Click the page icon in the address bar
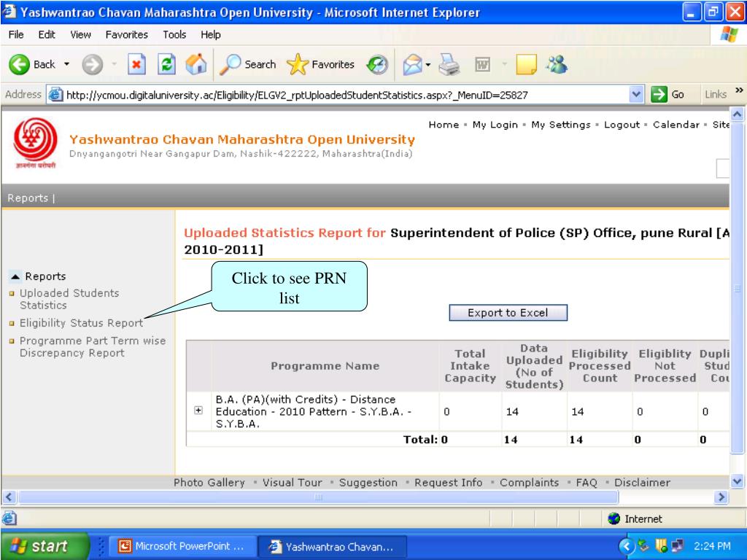Viewport: 747px width, 560px height. [55, 95]
